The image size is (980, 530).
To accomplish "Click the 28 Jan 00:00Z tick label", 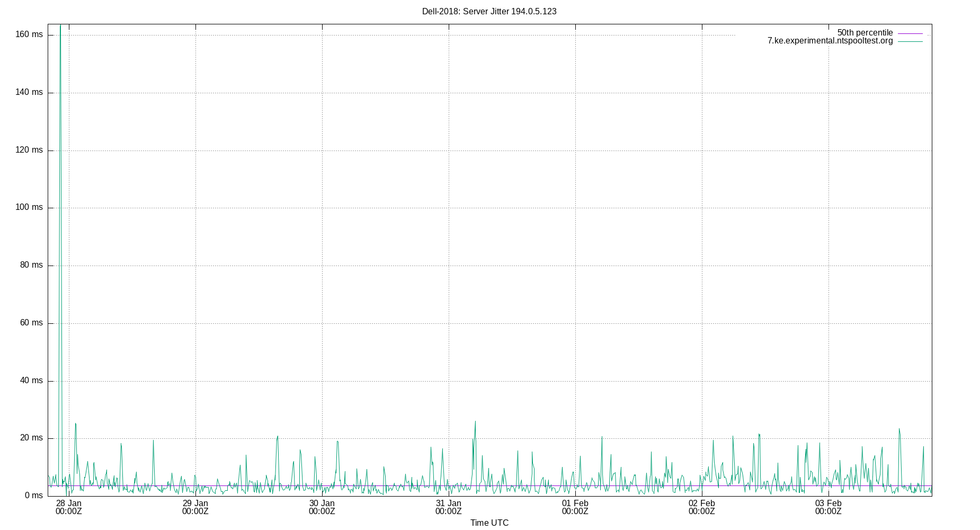I will click(x=68, y=508).
